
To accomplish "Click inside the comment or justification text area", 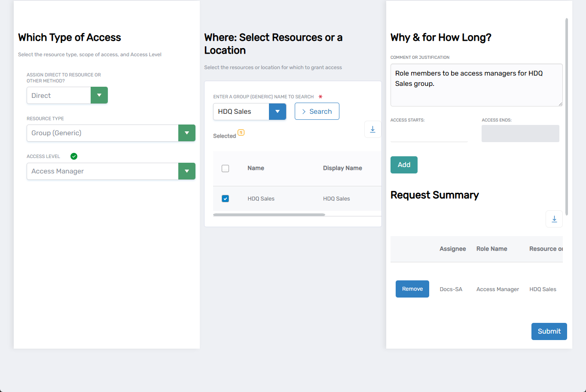I will [476, 85].
